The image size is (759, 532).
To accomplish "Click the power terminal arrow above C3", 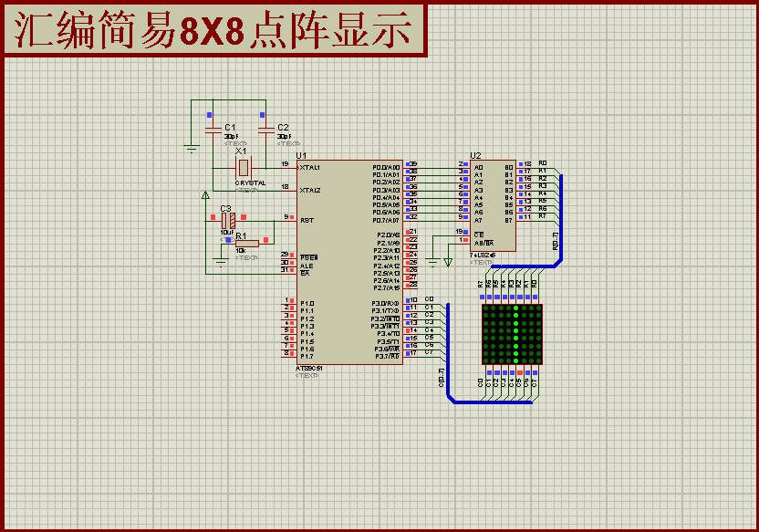I will [205, 195].
